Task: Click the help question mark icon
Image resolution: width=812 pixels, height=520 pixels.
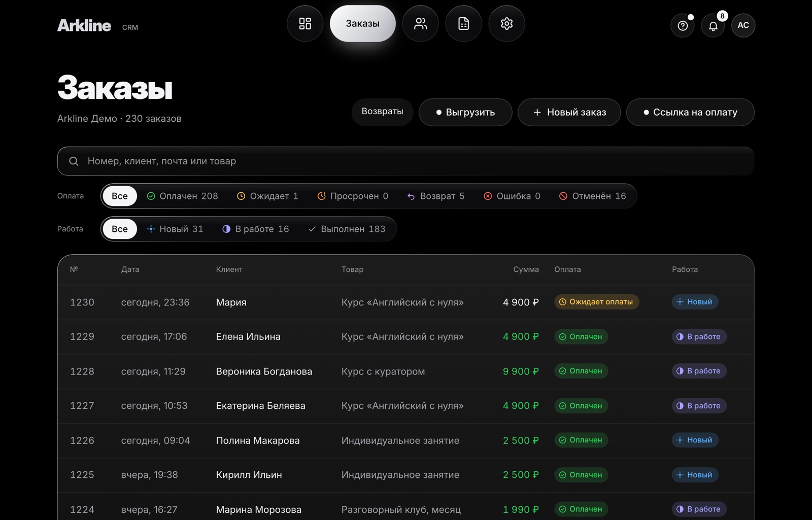Action: coord(683,25)
